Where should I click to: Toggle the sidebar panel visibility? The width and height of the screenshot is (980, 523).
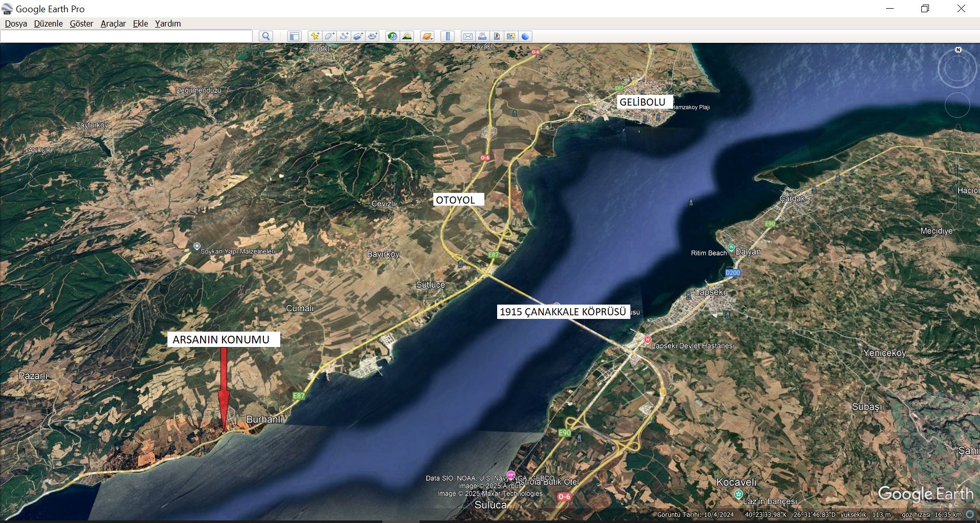(x=294, y=36)
